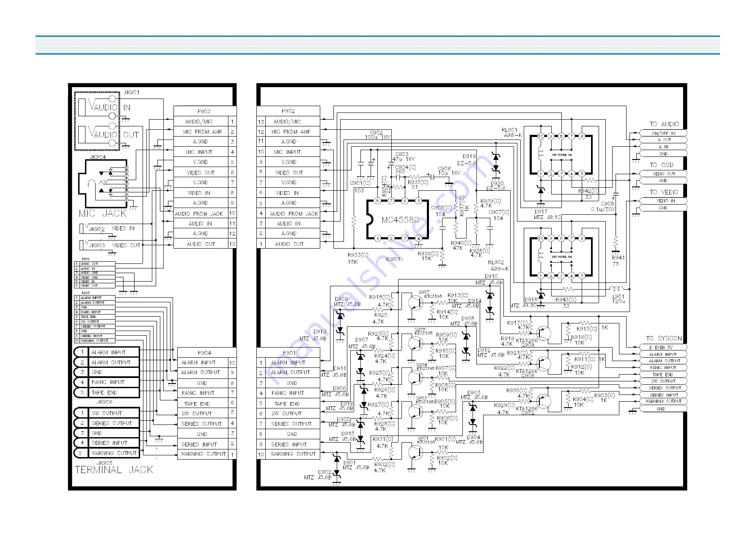Select the Q901 transistor label
This screenshot has width=756, height=534.
coord(423,438)
